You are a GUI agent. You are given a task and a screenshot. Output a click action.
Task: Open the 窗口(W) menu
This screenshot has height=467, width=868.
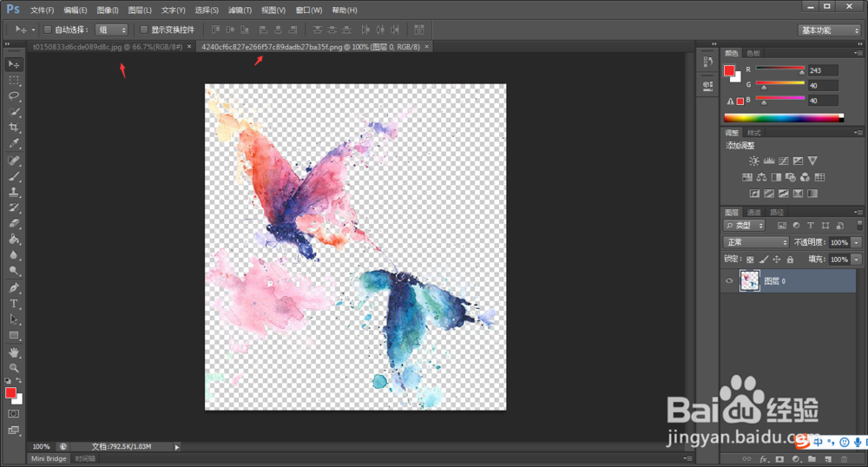click(309, 10)
